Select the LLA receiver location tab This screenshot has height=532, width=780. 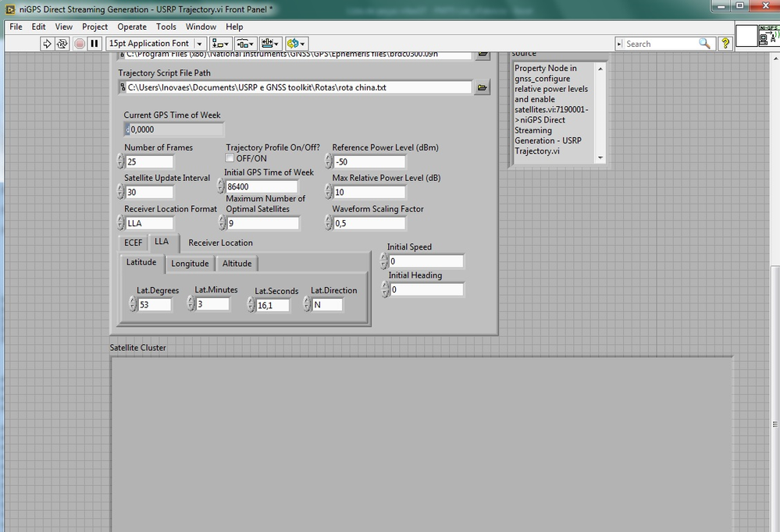point(162,242)
